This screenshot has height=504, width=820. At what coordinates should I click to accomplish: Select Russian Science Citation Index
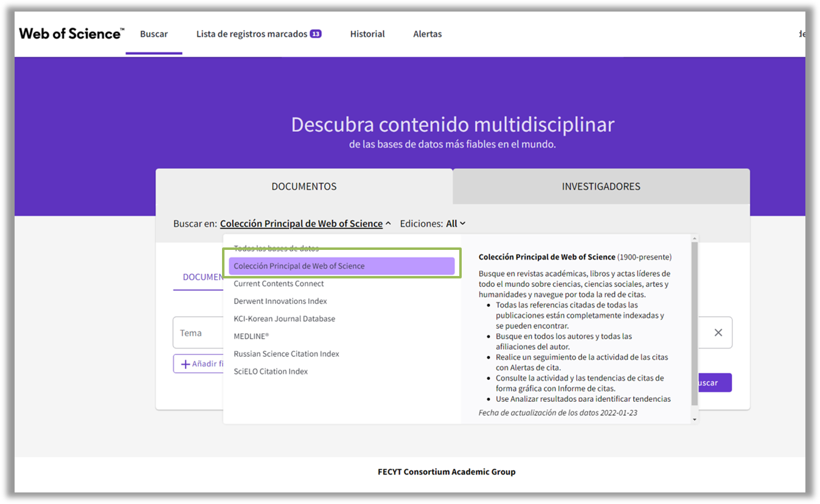pos(287,354)
